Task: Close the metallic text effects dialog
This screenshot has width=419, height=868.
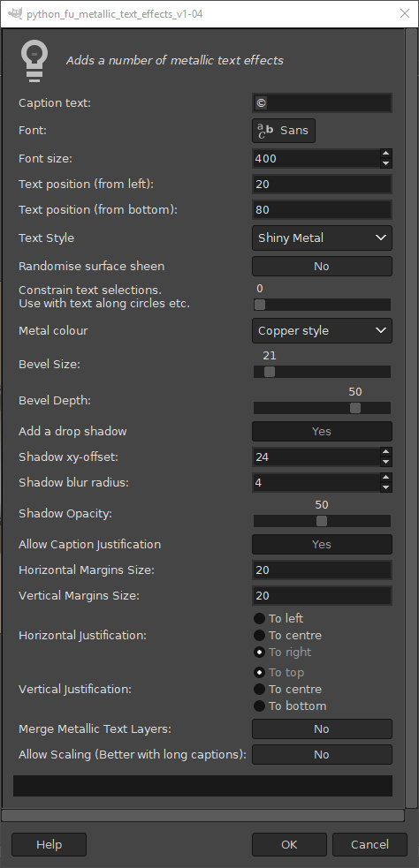Action: 405,13
